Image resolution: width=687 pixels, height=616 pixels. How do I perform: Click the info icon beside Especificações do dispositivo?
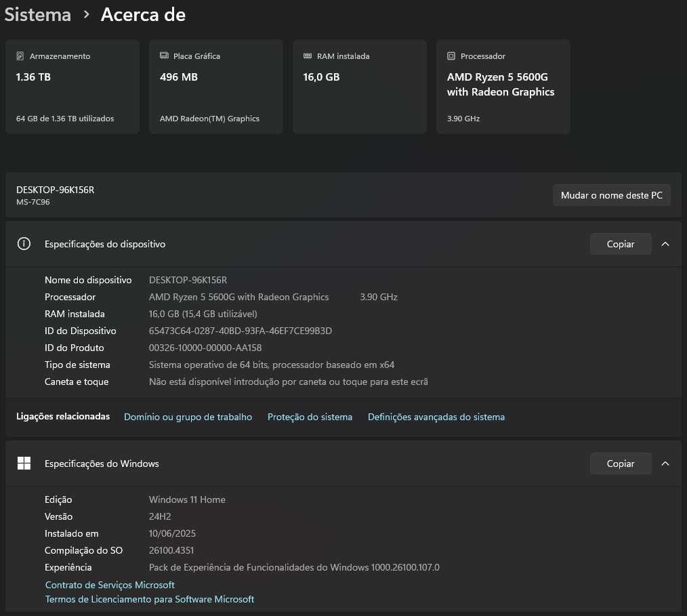pos(24,243)
